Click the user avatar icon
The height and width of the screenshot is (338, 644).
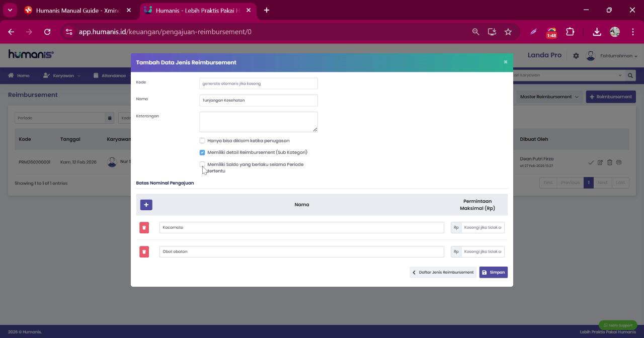tap(591, 56)
